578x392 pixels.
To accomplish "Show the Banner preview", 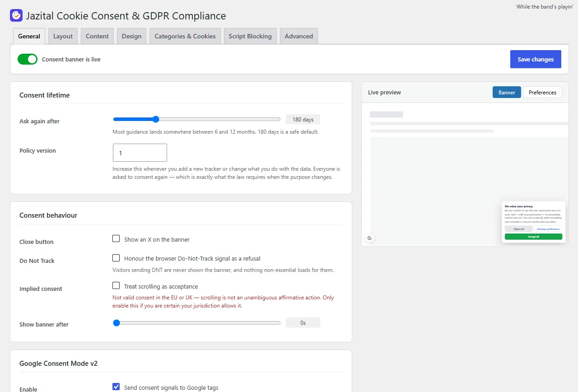I will click(507, 92).
